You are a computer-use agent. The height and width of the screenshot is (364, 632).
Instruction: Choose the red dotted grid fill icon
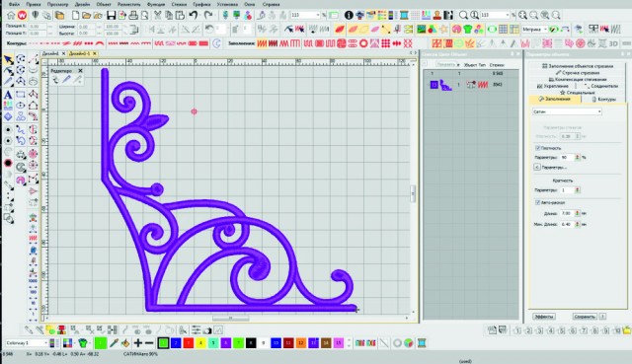tap(386, 43)
